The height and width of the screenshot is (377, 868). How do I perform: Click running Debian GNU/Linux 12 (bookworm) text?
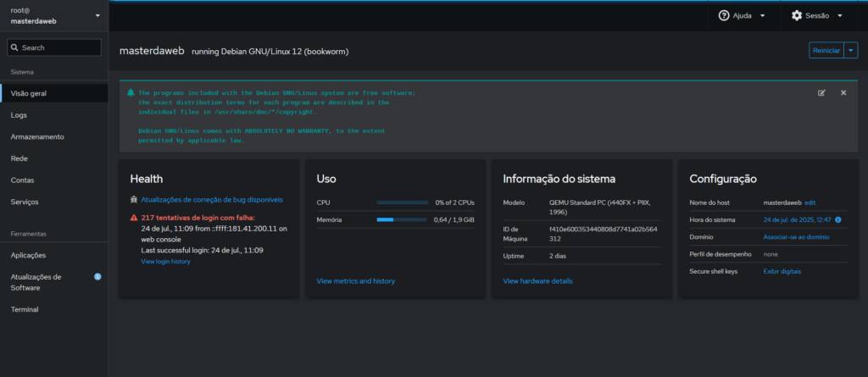point(270,52)
